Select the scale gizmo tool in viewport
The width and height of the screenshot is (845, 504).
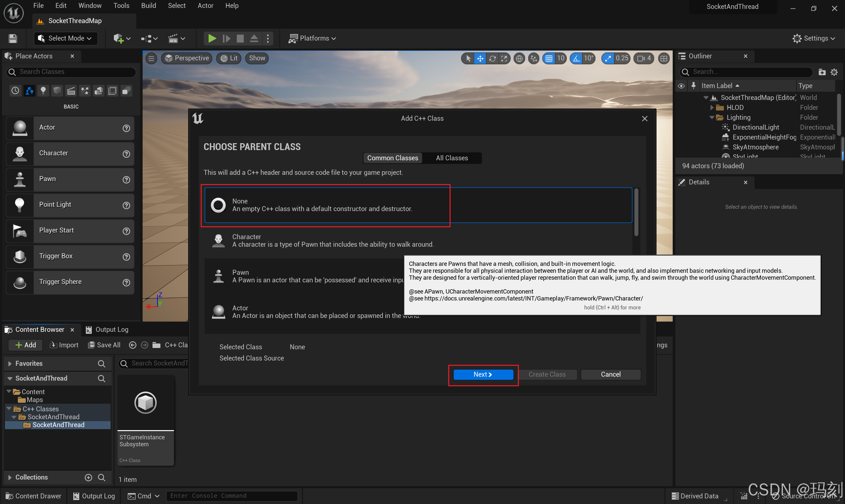(504, 58)
